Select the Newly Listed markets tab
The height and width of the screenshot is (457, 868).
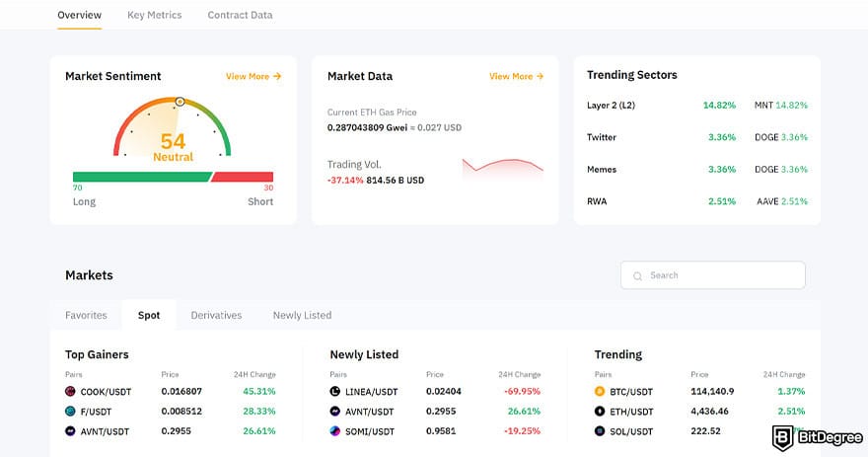(302, 315)
